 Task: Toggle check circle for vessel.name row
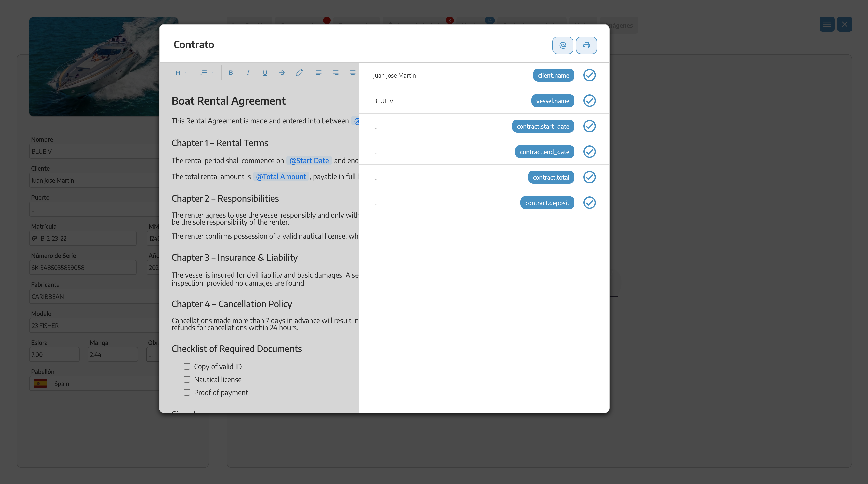point(589,101)
